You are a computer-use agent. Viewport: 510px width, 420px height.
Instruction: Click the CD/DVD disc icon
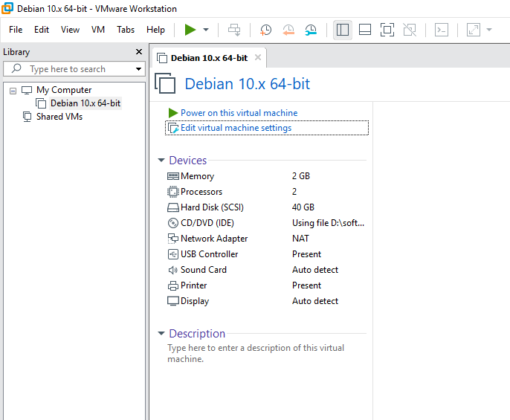click(173, 223)
